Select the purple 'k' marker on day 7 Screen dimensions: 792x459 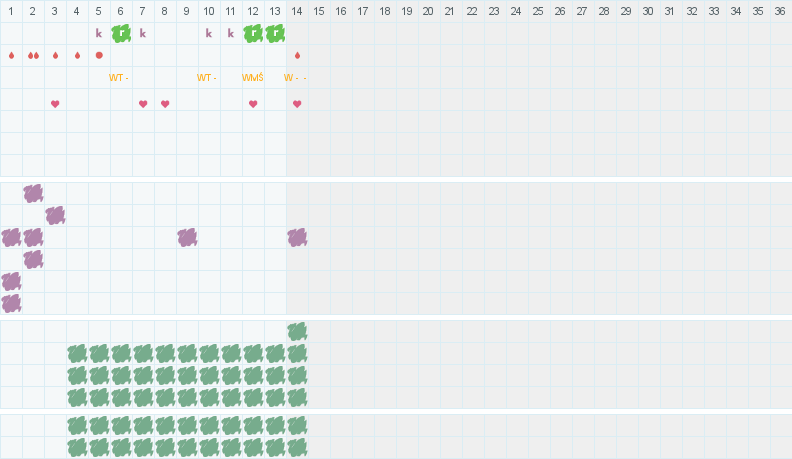143,33
